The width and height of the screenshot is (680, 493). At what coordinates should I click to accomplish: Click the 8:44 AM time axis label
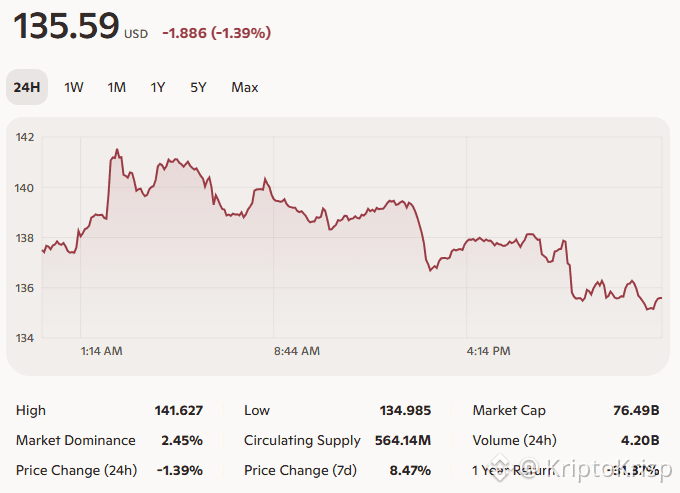(x=297, y=351)
